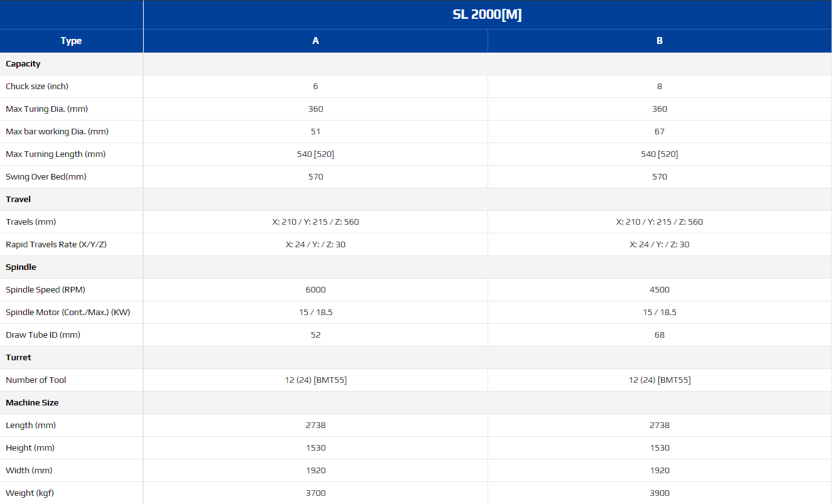
Task: Select the type A column header
Action: tap(315, 41)
